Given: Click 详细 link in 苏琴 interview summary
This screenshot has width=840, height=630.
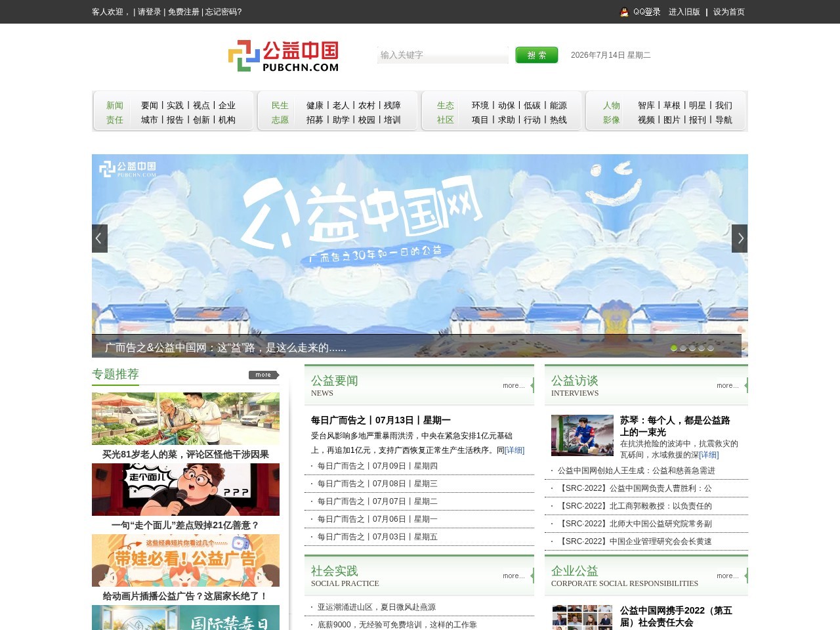Looking at the screenshot, I should tap(709, 455).
